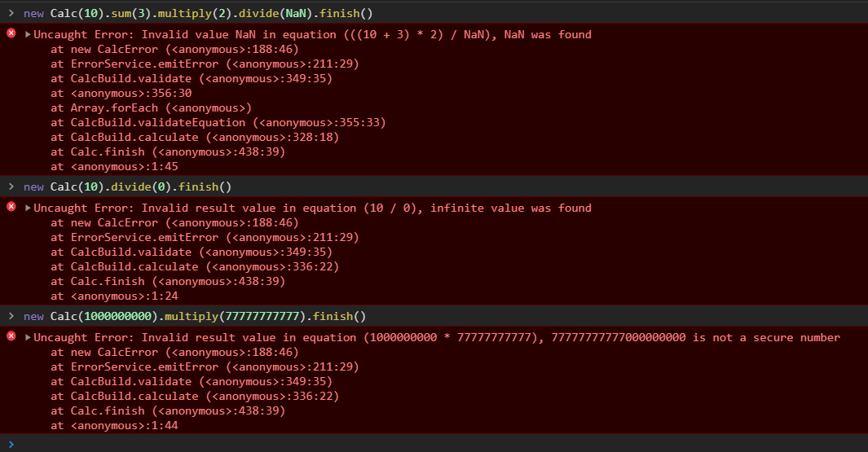Open <anonymous>:336:22 link in third error

(272, 396)
